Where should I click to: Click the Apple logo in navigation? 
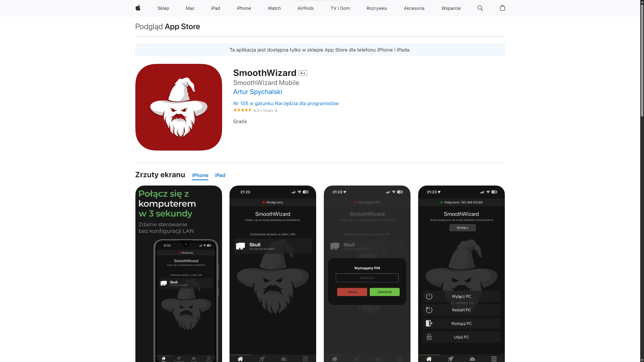click(138, 8)
